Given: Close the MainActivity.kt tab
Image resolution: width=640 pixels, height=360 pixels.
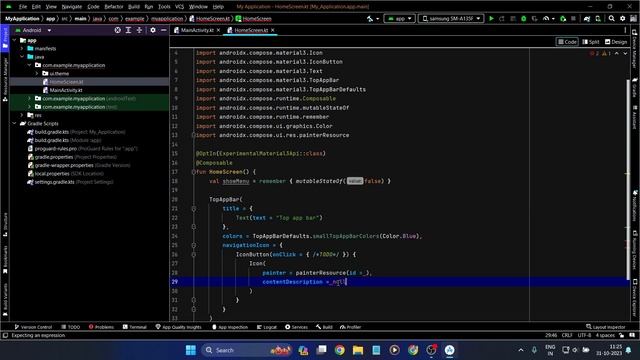Looking at the screenshot, I should (x=218, y=30).
